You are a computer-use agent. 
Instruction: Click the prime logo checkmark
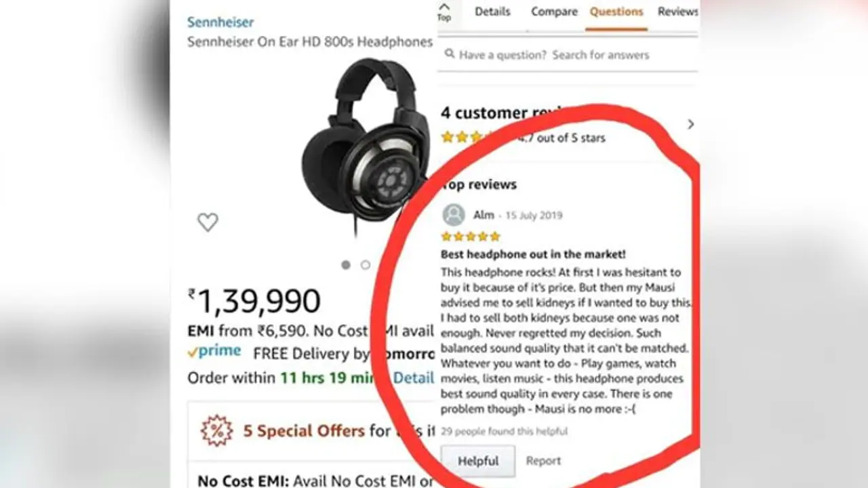pos(193,352)
